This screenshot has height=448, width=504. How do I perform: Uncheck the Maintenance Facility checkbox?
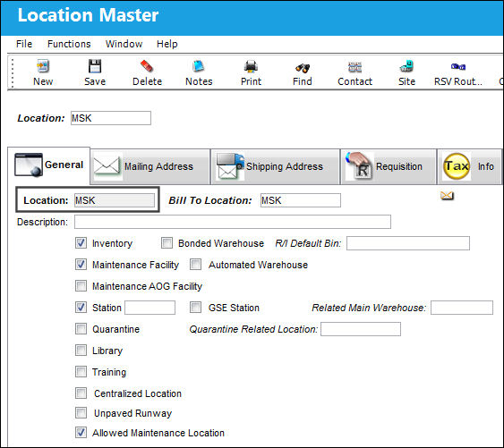click(81, 265)
